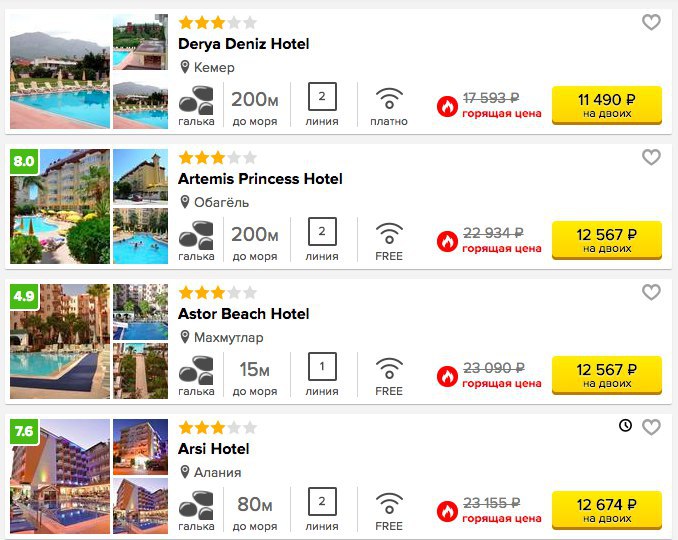
Task: Click heart icon on Arsi Hotel card
Action: coord(651,427)
